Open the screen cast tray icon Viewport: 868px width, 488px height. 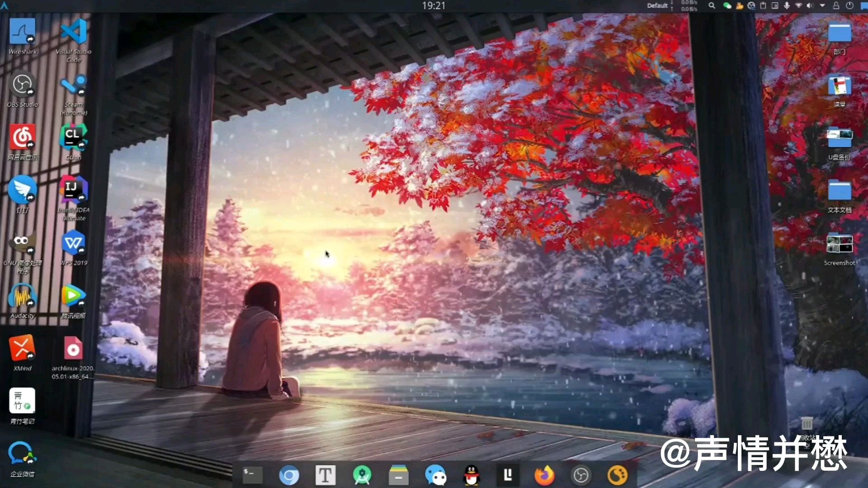point(775,5)
